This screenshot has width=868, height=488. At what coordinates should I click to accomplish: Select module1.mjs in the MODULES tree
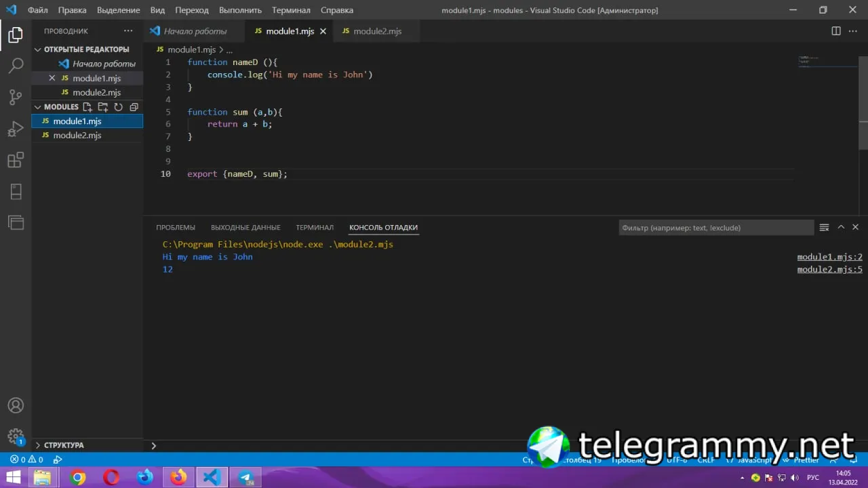[87, 121]
